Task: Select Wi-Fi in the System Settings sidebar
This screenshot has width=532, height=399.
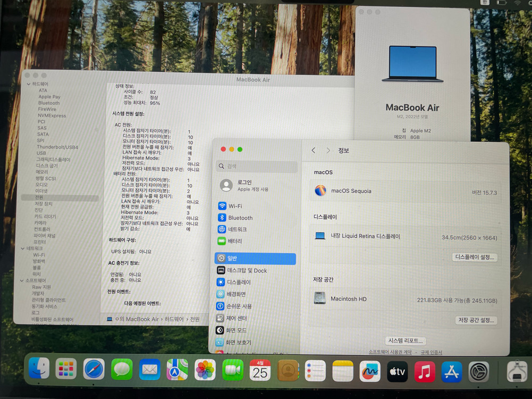Action: (235, 206)
